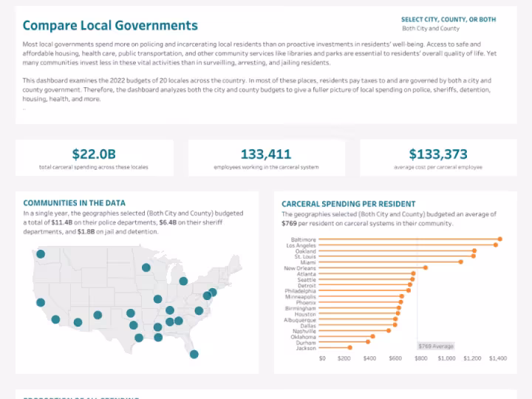Click the Communities in the Data heading

pyautogui.click(x=74, y=202)
